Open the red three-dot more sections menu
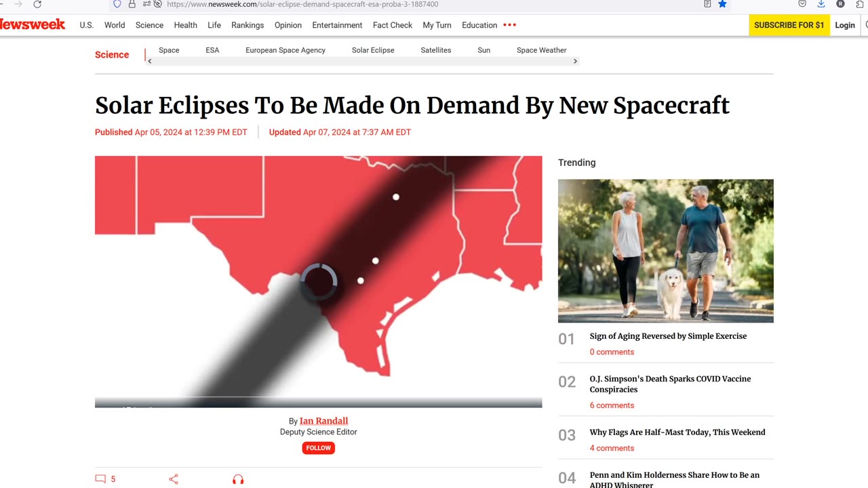Image resolution: width=868 pixels, height=488 pixels. click(x=510, y=25)
